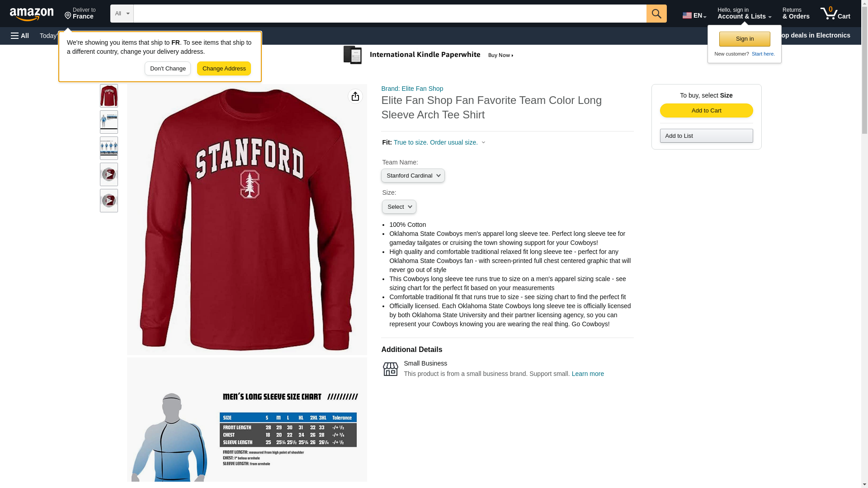Open the All hamburger menu

[x=20, y=36]
